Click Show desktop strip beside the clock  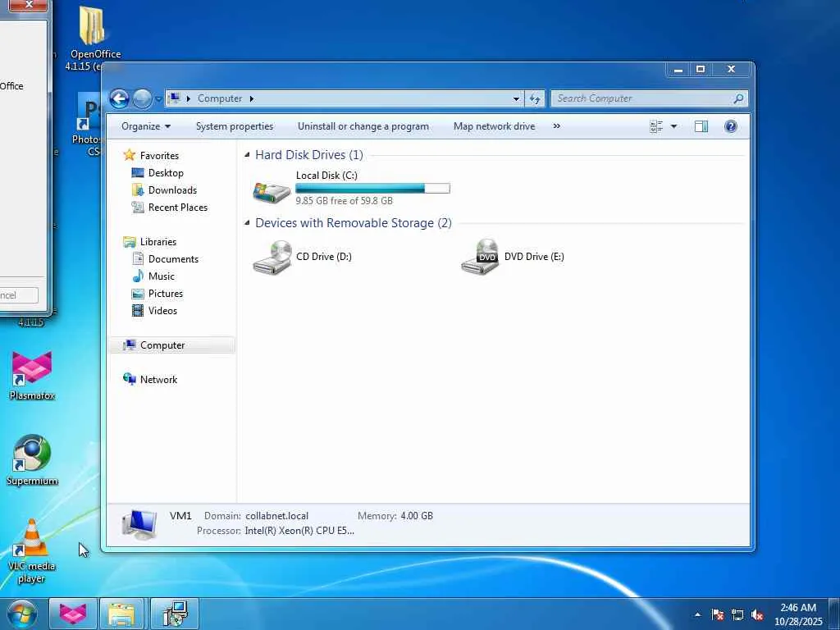(x=834, y=614)
